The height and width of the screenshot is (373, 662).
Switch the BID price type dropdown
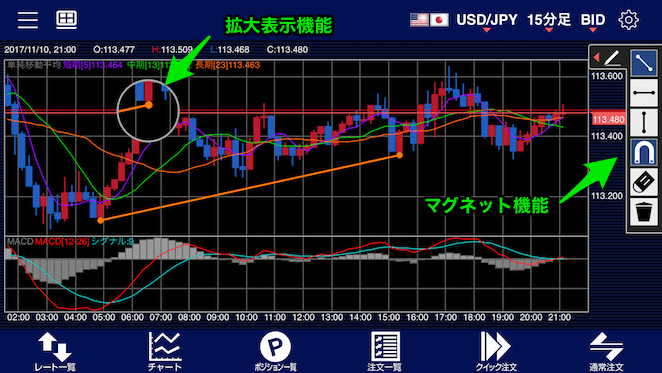coord(593,20)
